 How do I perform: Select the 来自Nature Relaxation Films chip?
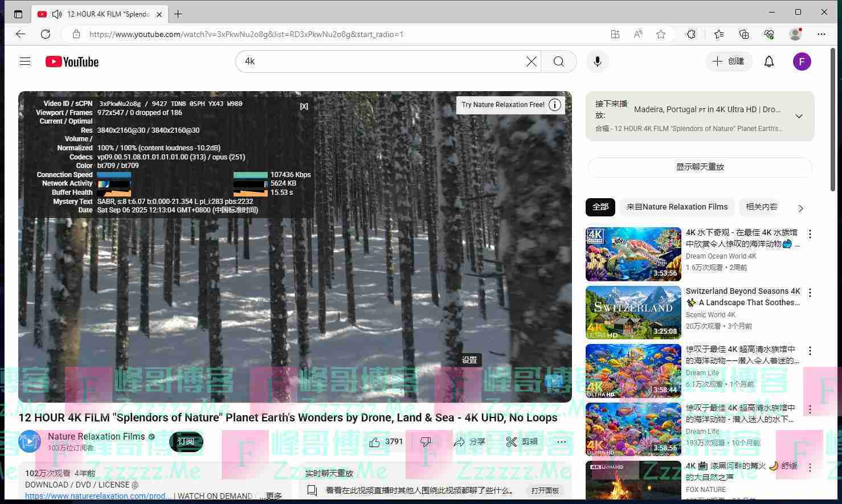pos(677,207)
